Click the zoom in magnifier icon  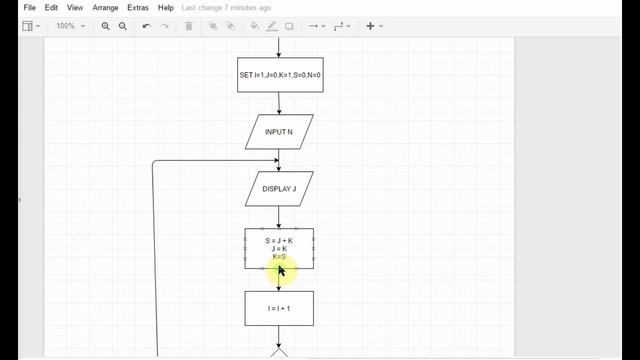pos(105,26)
